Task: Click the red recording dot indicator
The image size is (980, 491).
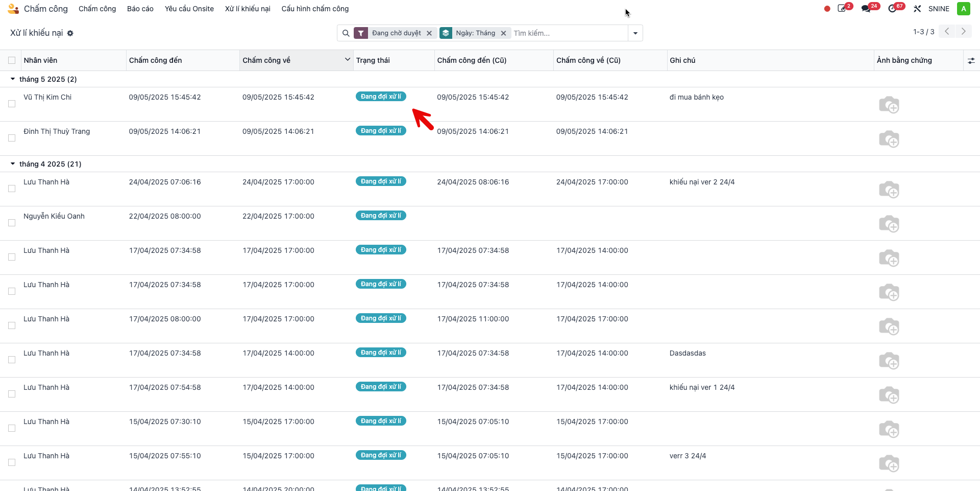Action: 827,9
